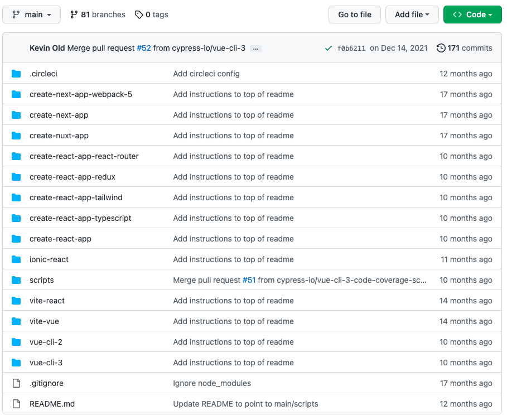Open the .circleci folder
507x420 pixels.
click(x=44, y=74)
